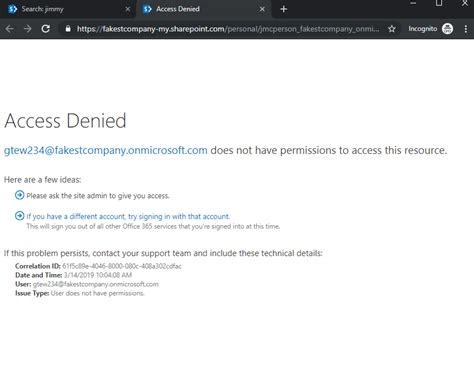Viewport: 474px width, 378px height.
Task: Click the Incognito label text
Action: (x=423, y=29)
